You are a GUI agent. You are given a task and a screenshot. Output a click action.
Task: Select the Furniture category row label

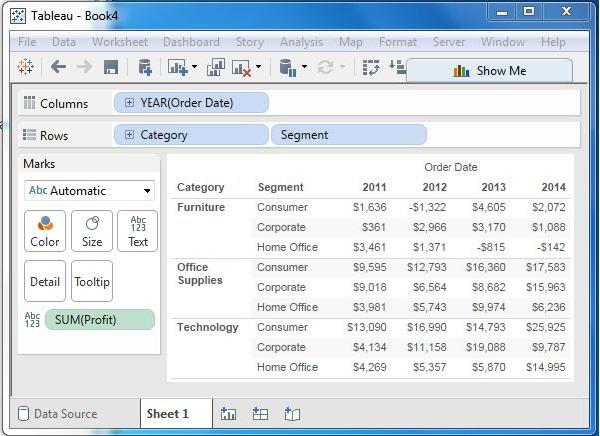(x=201, y=207)
